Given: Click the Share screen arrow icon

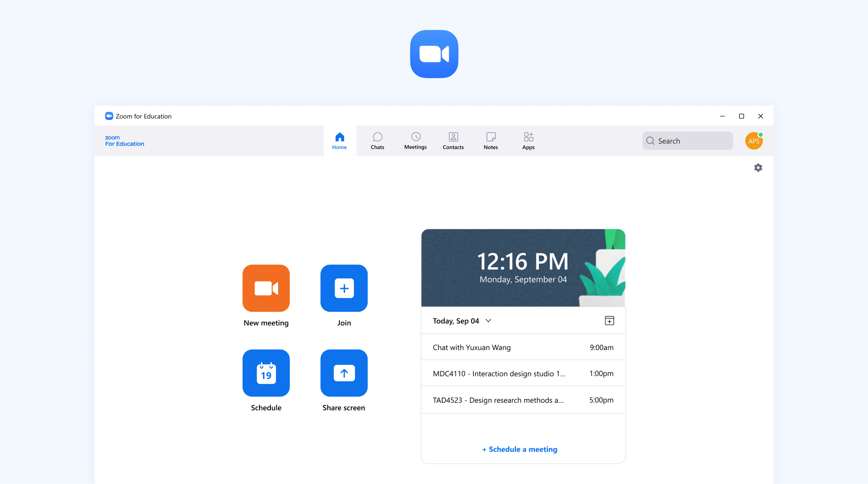Looking at the screenshot, I should point(344,373).
